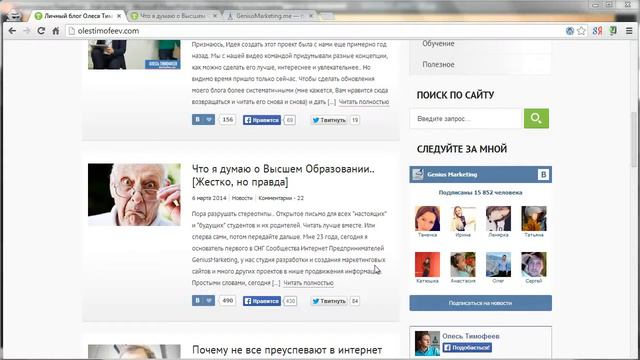Screen dimensions: 640x360
Task: Open the Chrome hamburger menu
Action: click(629, 31)
